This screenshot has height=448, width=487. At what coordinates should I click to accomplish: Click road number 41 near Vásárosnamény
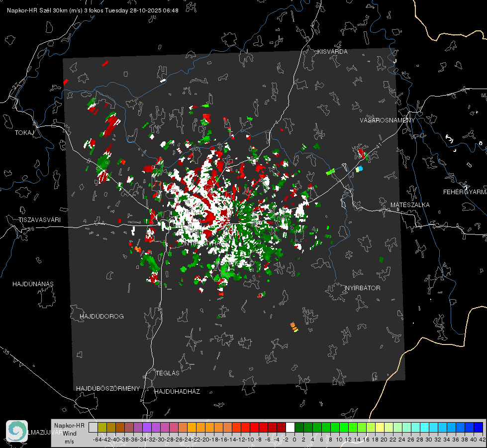tap(378, 145)
